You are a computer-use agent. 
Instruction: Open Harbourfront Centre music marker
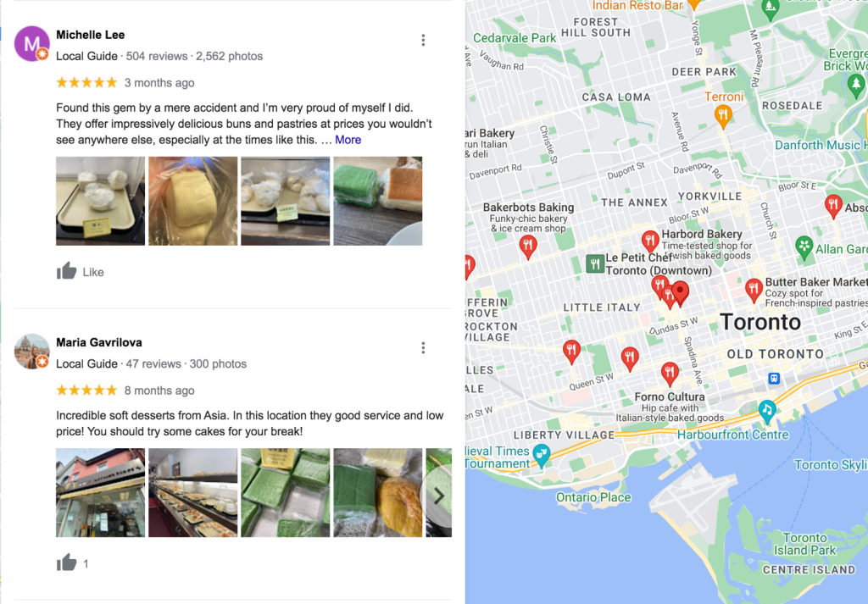[x=766, y=411]
